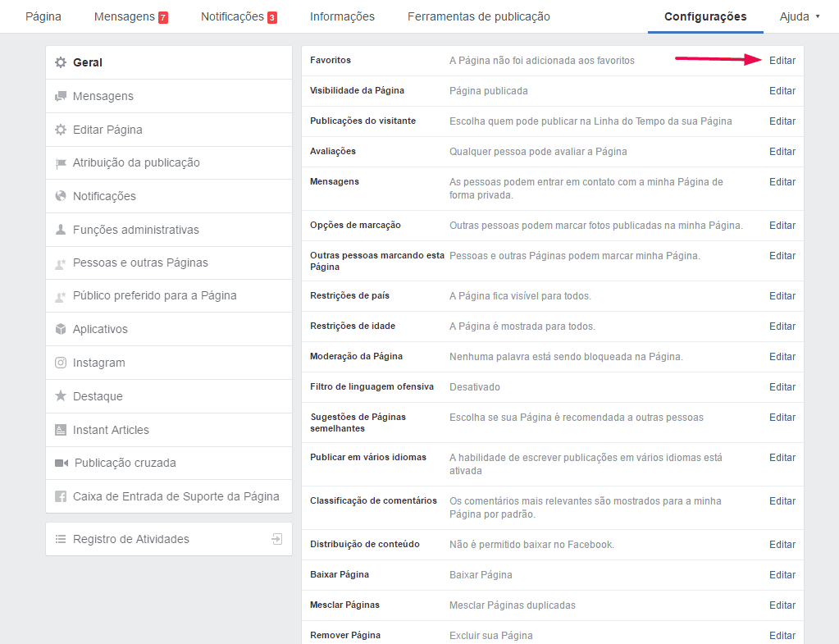The width and height of the screenshot is (839, 644).
Task: Switch to the Informações tab
Action: pos(343,16)
